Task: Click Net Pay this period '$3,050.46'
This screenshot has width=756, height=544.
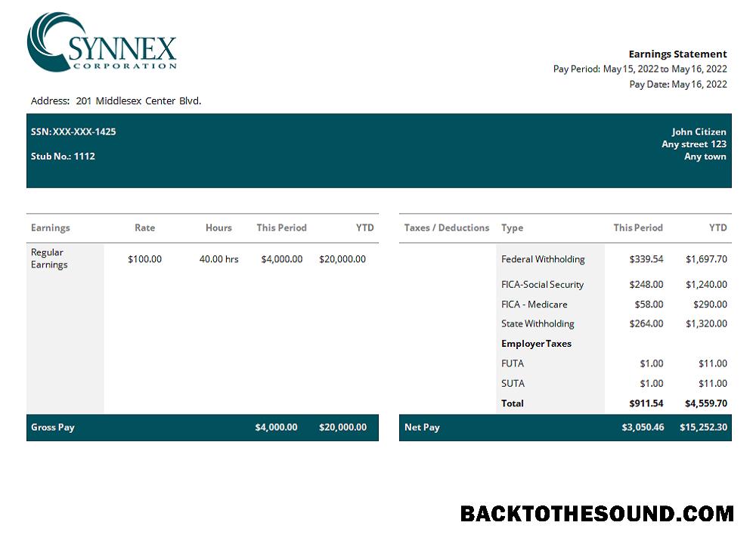Action: pyautogui.click(x=643, y=428)
